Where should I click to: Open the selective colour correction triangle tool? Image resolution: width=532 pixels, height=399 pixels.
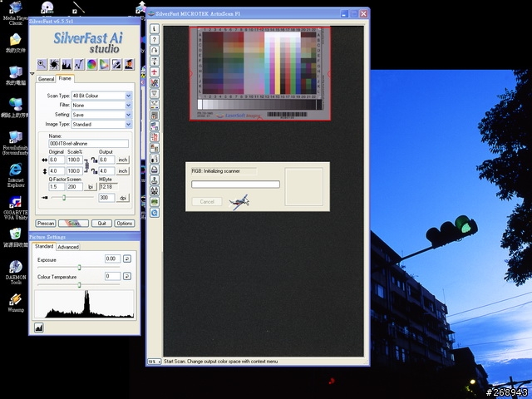[104, 64]
